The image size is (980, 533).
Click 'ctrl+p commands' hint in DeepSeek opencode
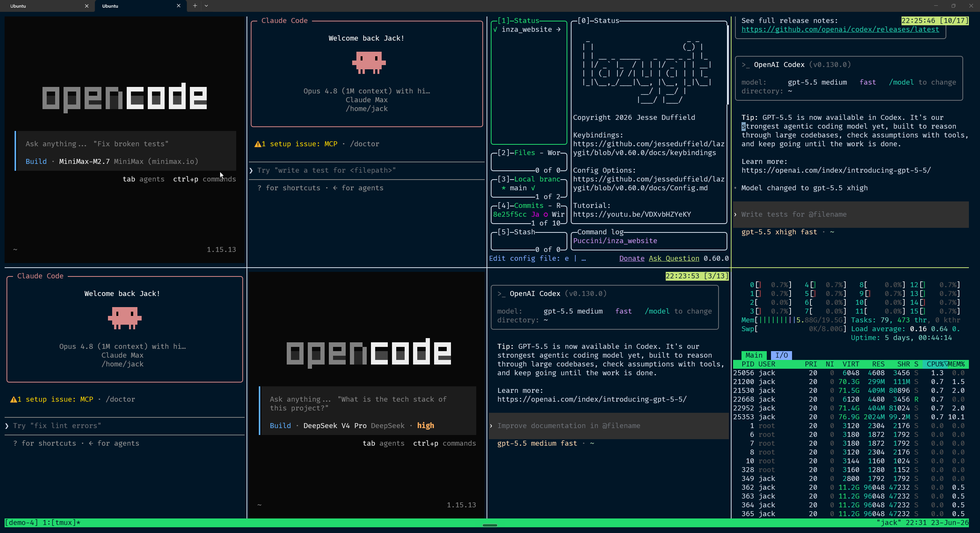coord(444,443)
